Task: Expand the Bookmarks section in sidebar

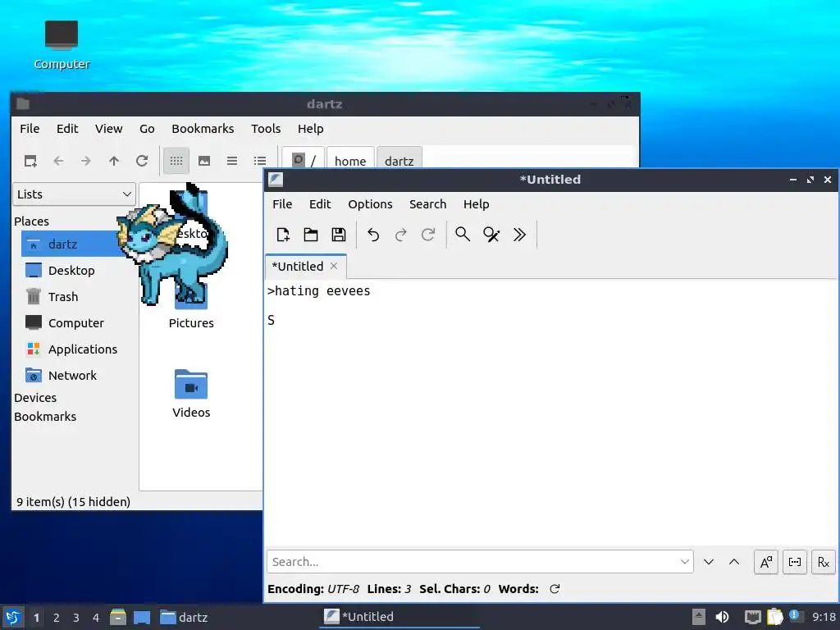Action: point(45,416)
